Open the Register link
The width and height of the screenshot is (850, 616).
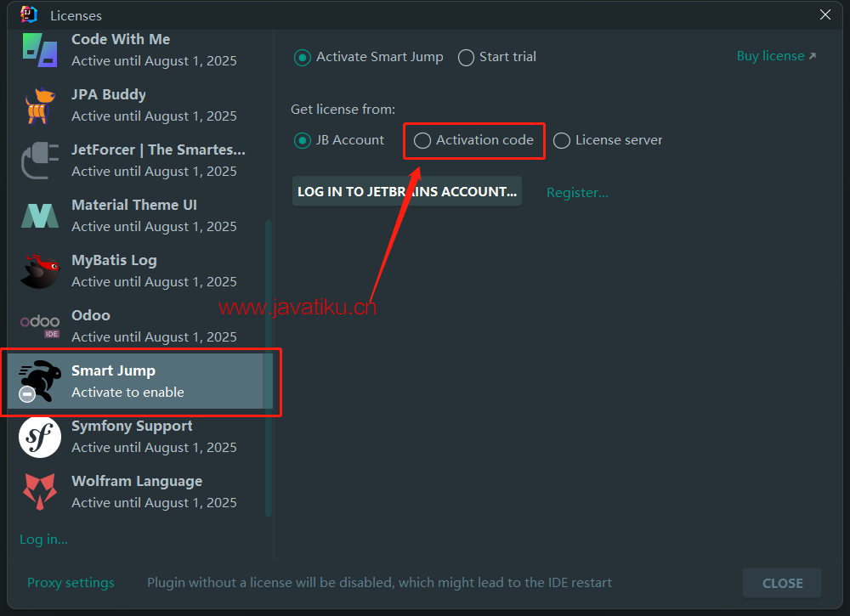click(x=577, y=192)
